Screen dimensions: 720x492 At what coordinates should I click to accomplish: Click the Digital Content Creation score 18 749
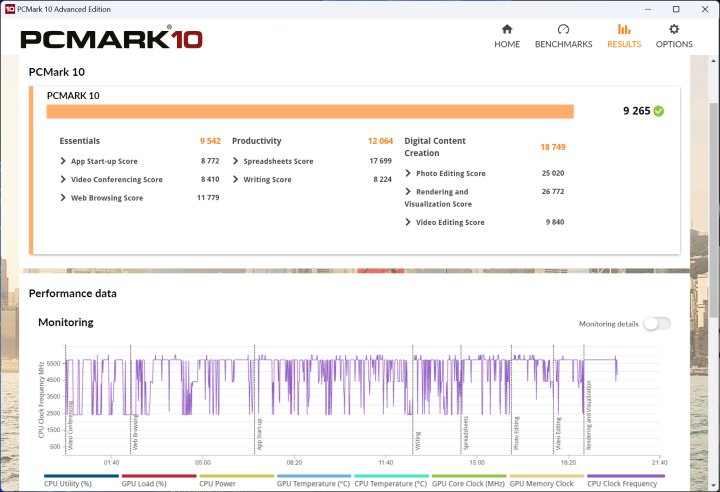[553, 147]
